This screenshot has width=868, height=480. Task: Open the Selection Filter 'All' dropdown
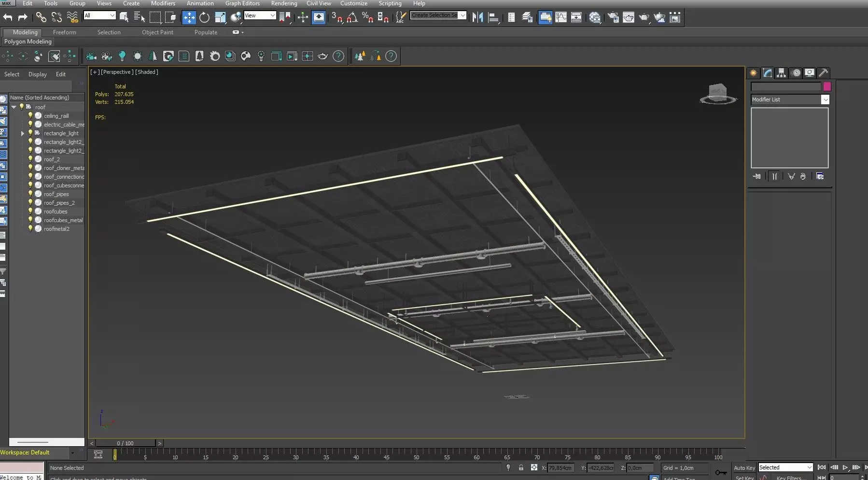point(99,15)
